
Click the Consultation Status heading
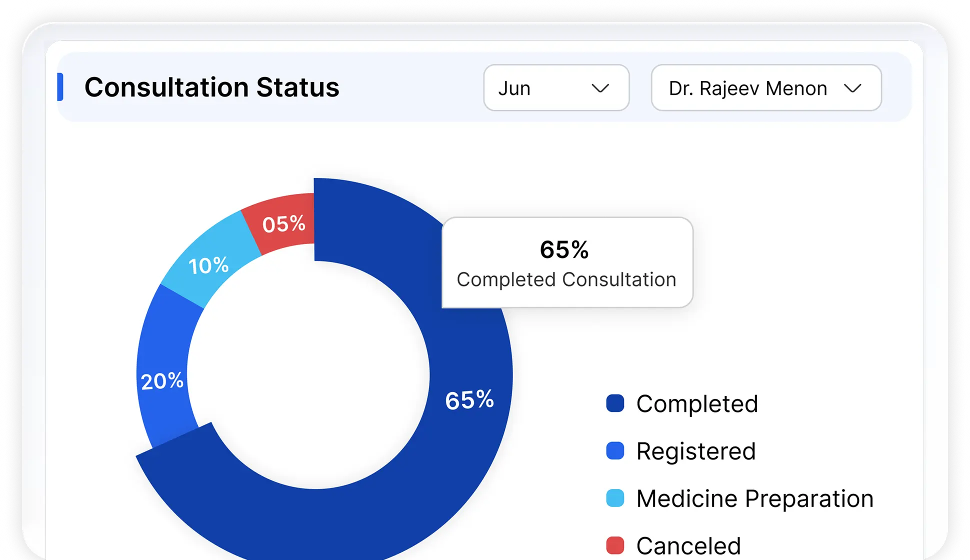(211, 87)
